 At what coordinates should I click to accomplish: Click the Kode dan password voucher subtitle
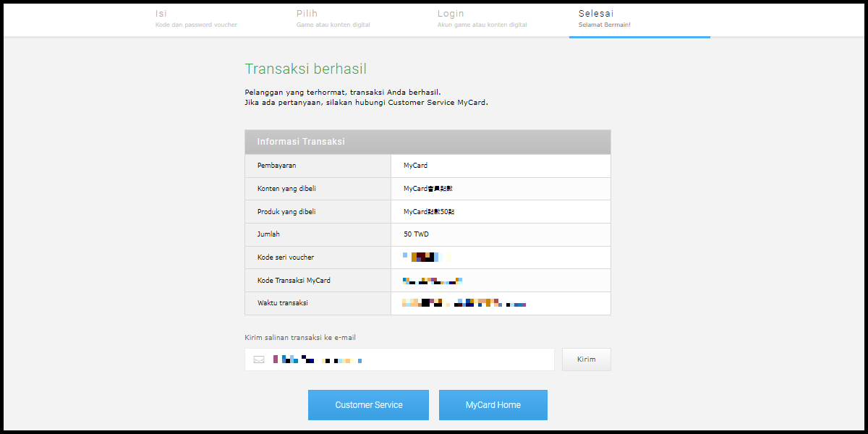(196, 25)
